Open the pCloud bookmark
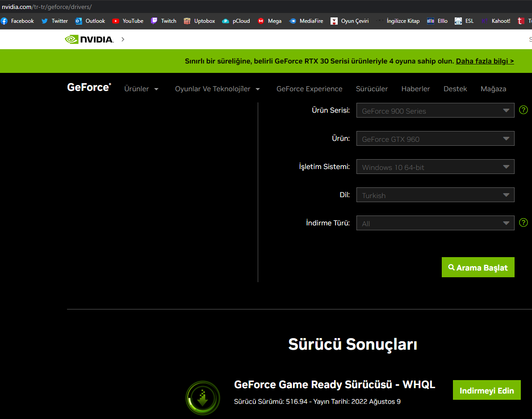 [x=236, y=21]
